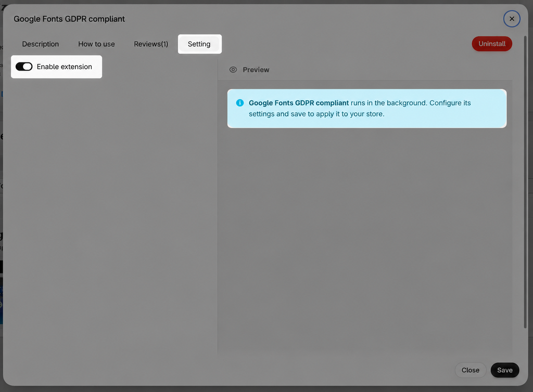
Task: Click the Google Fonts GDPR compliant dialog title
Action: click(x=69, y=19)
